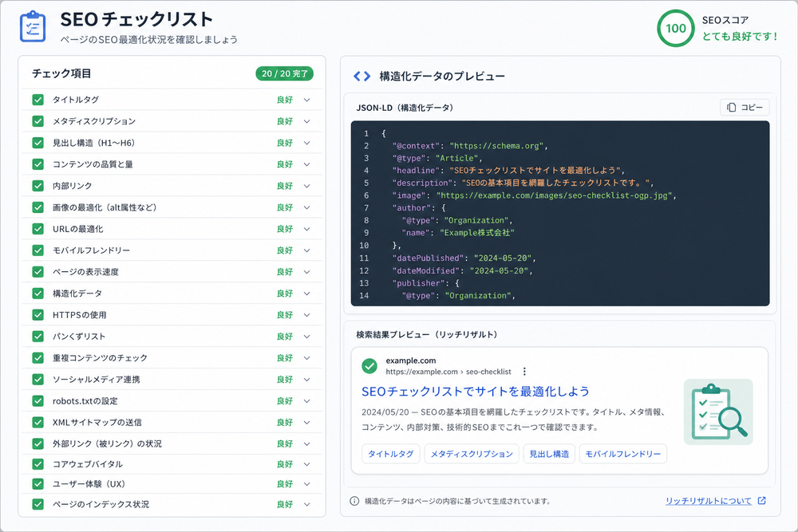Select the XMLサイトマップの送信 row label
798x532 pixels.
tap(97, 423)
